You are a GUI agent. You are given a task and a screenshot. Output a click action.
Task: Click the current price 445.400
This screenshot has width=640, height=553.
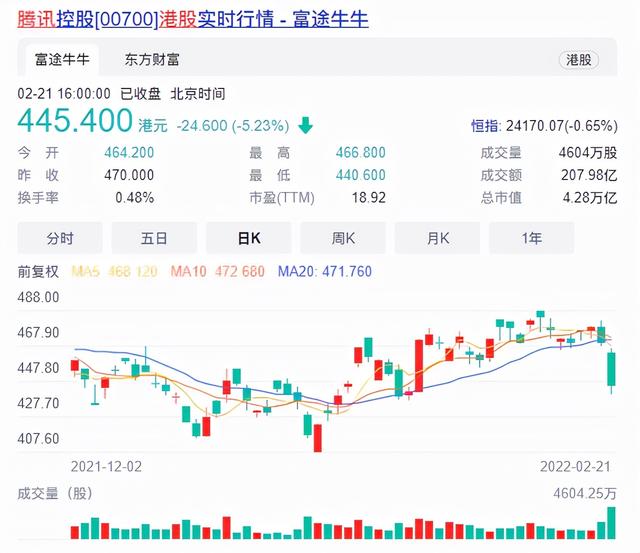click(75, 120)
